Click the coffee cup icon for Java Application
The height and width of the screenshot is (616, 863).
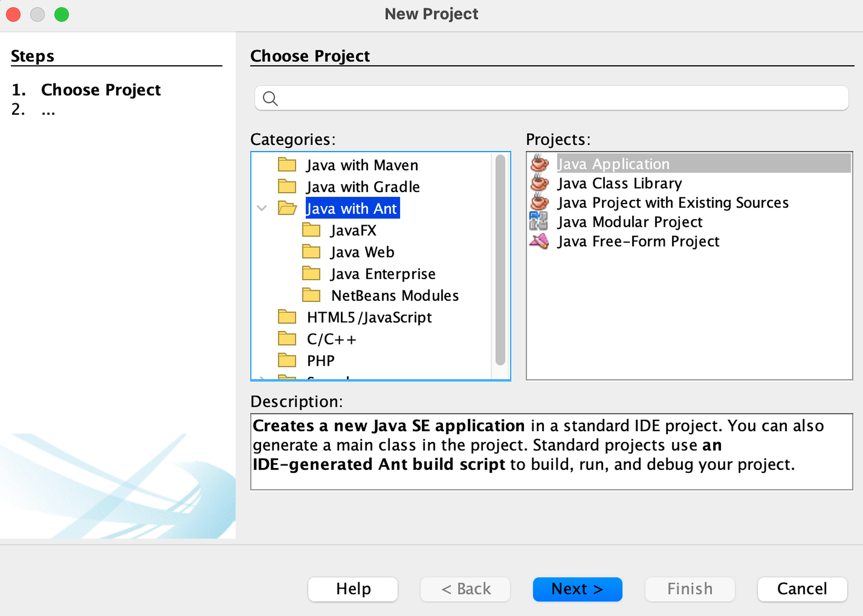[539, 163]
